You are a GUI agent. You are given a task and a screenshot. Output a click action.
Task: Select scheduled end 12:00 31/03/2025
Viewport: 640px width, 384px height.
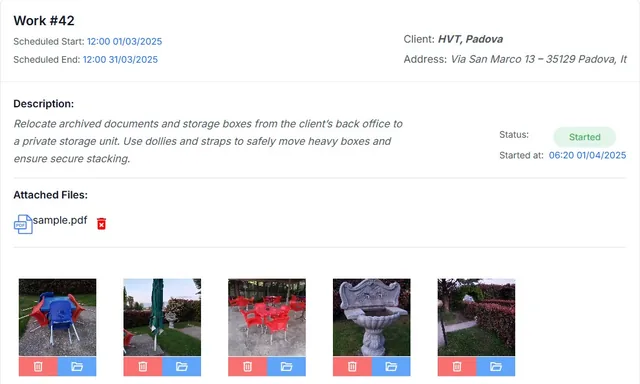120,60
